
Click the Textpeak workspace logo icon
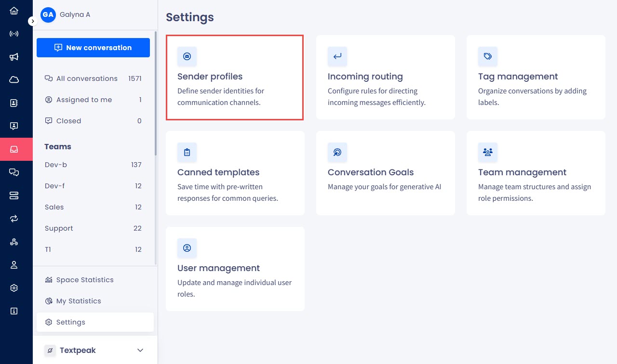tap(50, 351)
